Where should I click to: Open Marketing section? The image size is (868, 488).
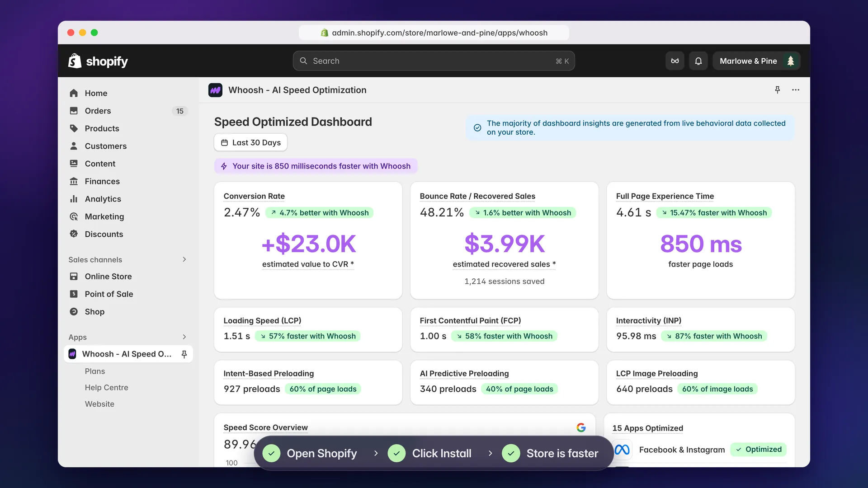[x=128, y=216]
